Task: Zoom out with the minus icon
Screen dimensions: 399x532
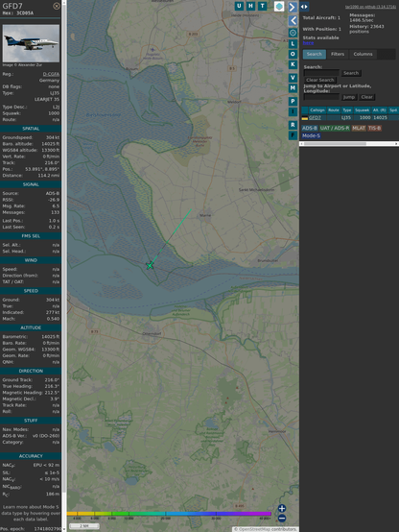Action: [282, 519]
